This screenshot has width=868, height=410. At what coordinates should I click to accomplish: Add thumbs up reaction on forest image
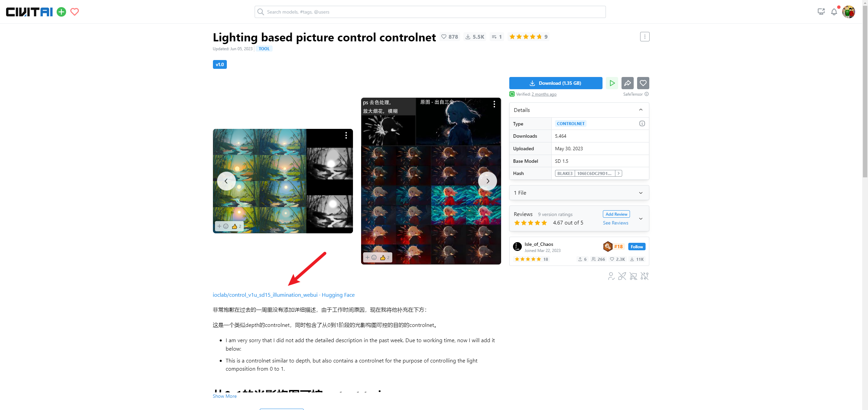tap(237, 226)
